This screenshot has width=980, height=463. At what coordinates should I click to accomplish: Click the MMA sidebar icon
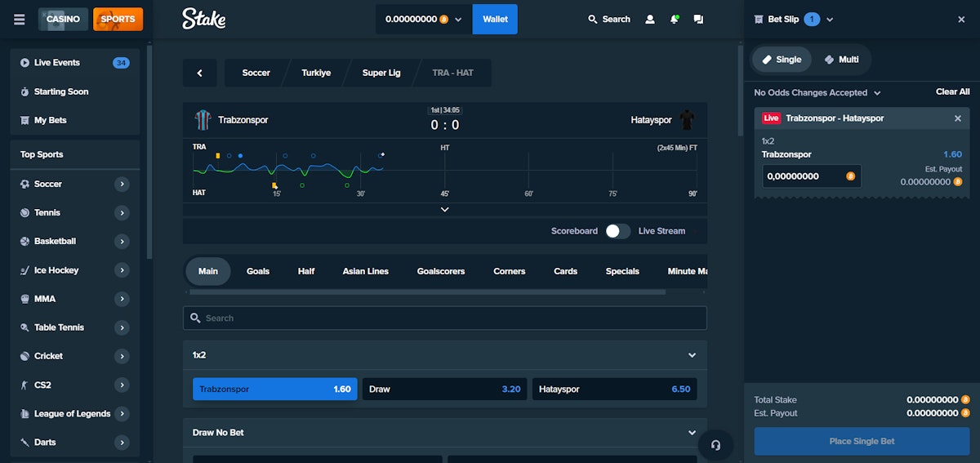pos(25,299)
